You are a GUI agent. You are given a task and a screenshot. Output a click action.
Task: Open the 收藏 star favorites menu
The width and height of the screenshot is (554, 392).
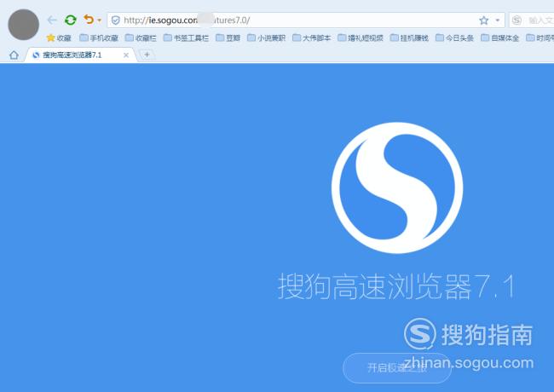(x=59, y=37)
